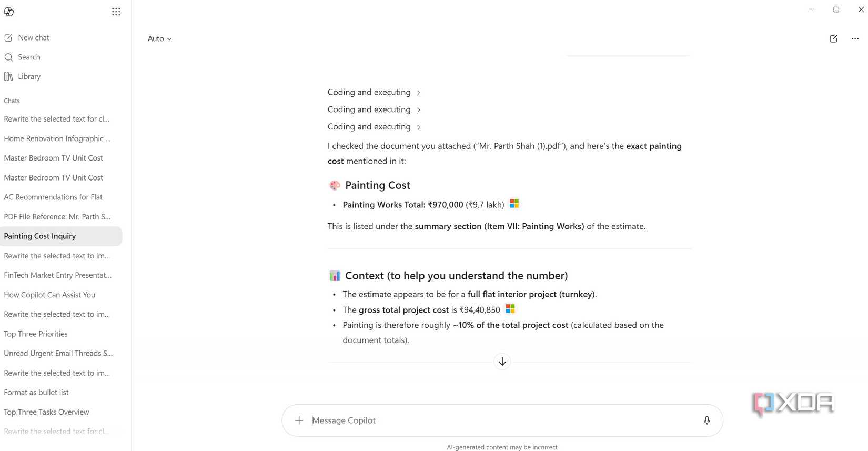Expand the third Coding and executing step
The height and width of the screenshot is (451, 868).
click(x=374, y=127)
